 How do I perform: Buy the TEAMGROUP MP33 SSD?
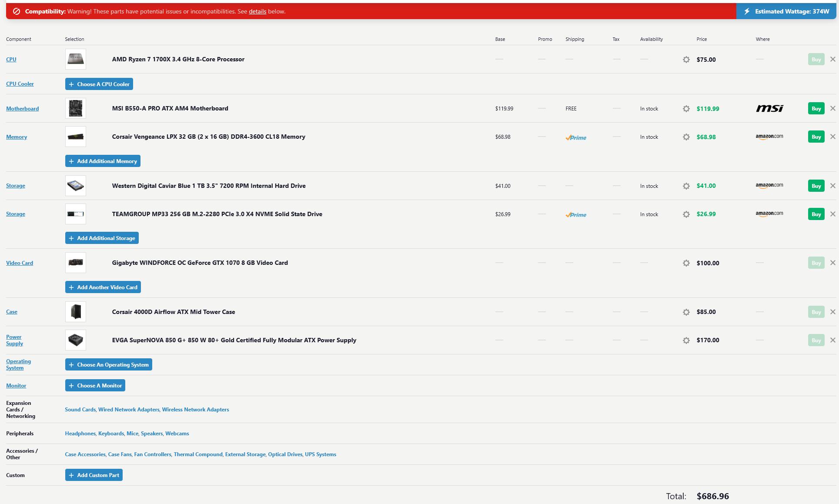(816, 214)
